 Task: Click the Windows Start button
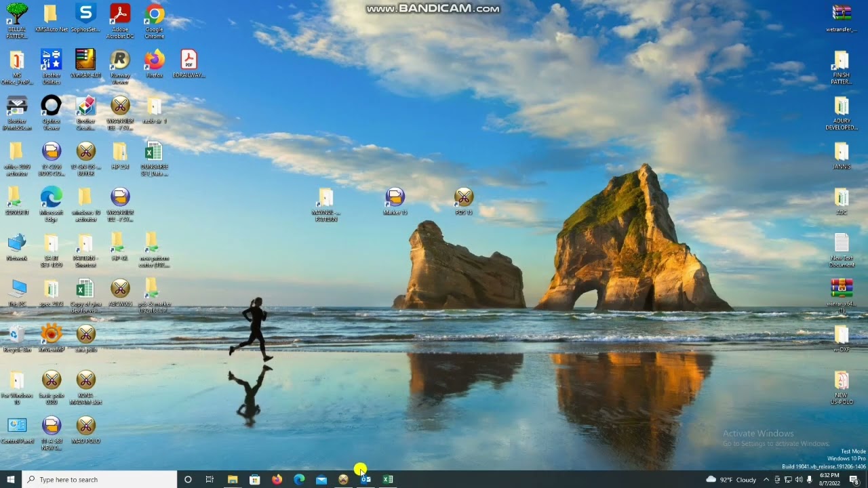pyautogui.click(x=11, y=479)
